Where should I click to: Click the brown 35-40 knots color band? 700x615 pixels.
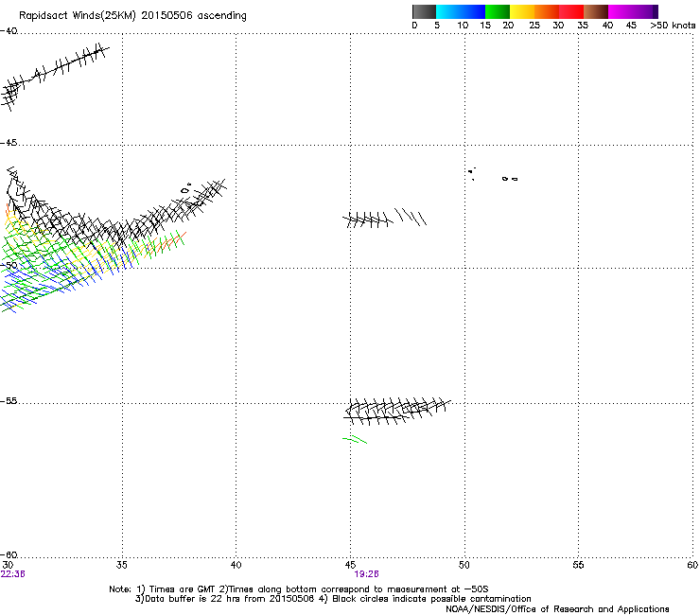click(x=596, y=11)
